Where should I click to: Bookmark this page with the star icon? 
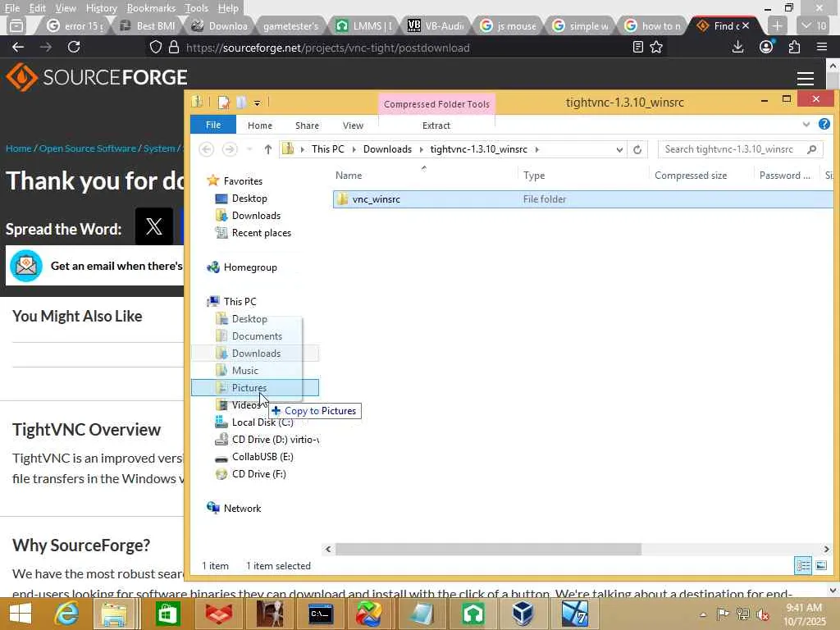point(656,47)
